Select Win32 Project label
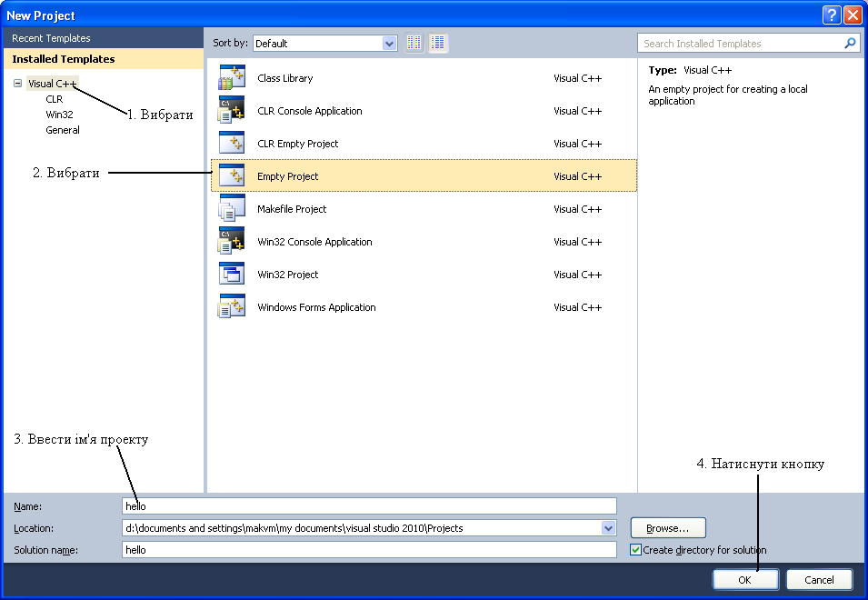The width and height of the screenshot is (868, 600). 288,274
